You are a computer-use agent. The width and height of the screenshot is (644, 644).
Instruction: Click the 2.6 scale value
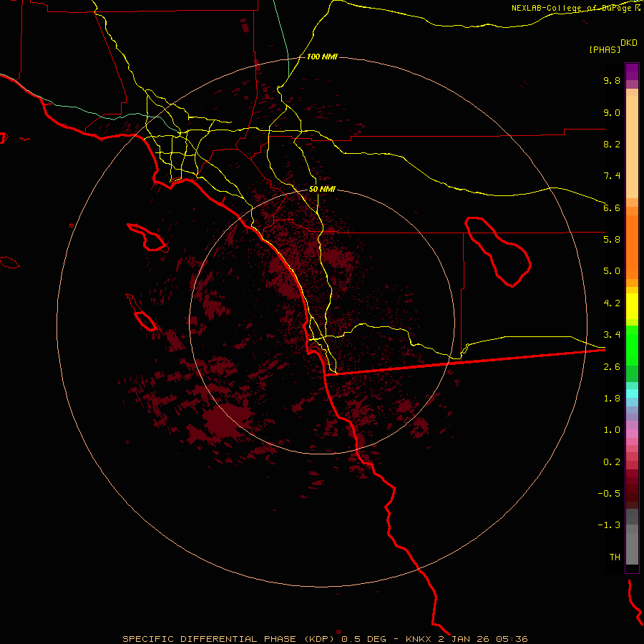(612, 367)
